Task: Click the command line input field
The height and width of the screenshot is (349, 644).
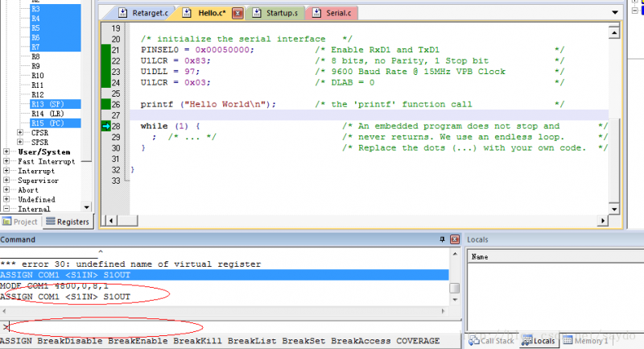Action: [225, 326]
